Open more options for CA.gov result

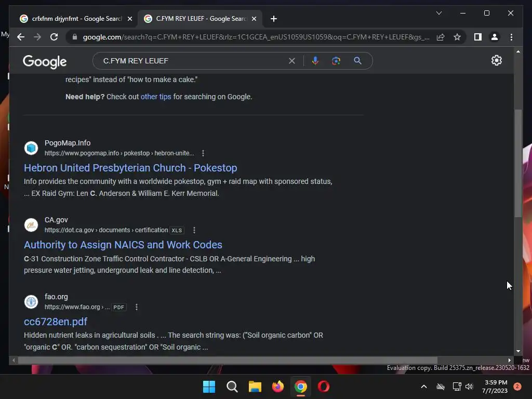(x=194, y=230)
